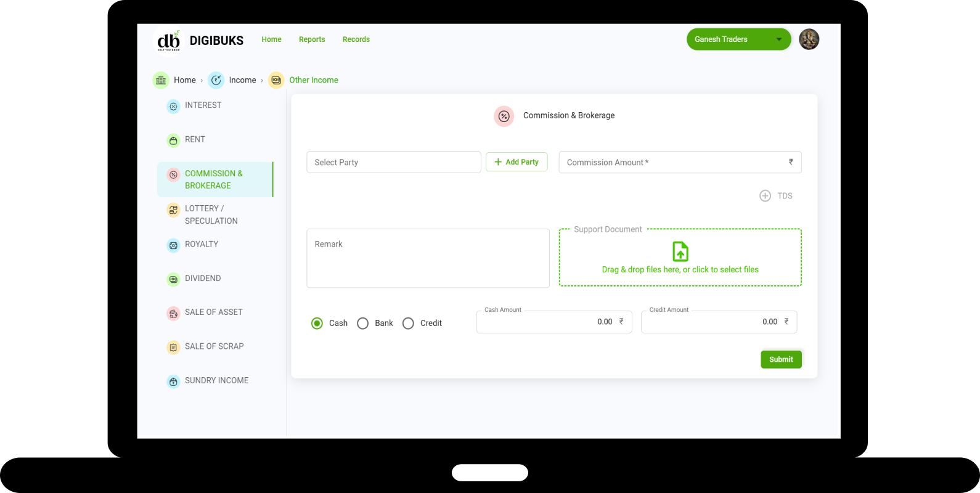Click the Sale of Asset sidebar icon
The height and width of the screenshot is (493, 980).
[x=173, y=313]
